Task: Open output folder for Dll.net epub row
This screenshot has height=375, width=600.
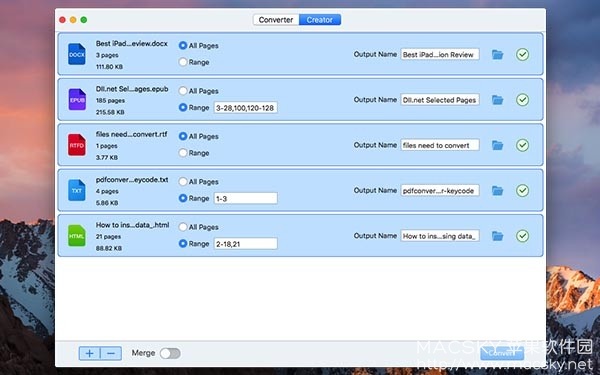Action: pyautogui.click(x=497, y=100)
